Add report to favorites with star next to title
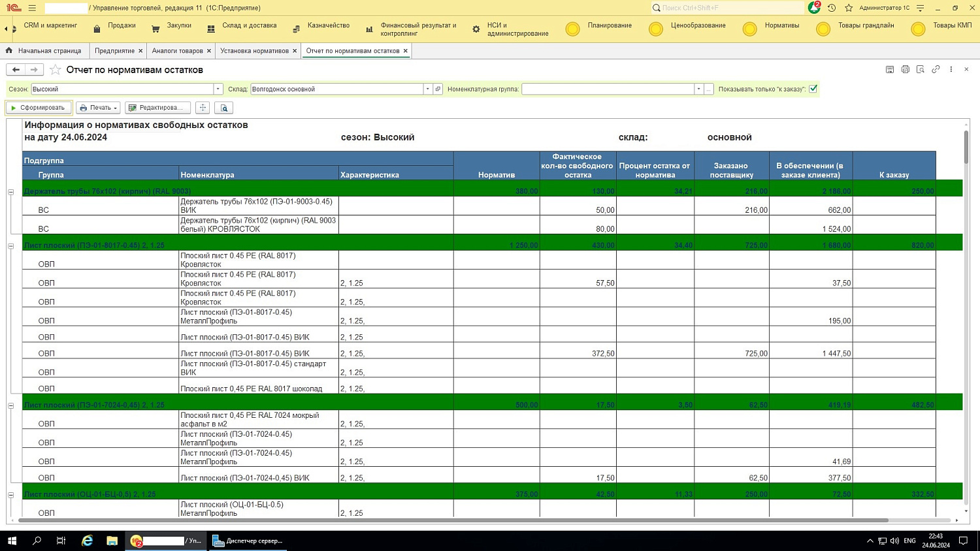980x551 pixels. point(56,70)
